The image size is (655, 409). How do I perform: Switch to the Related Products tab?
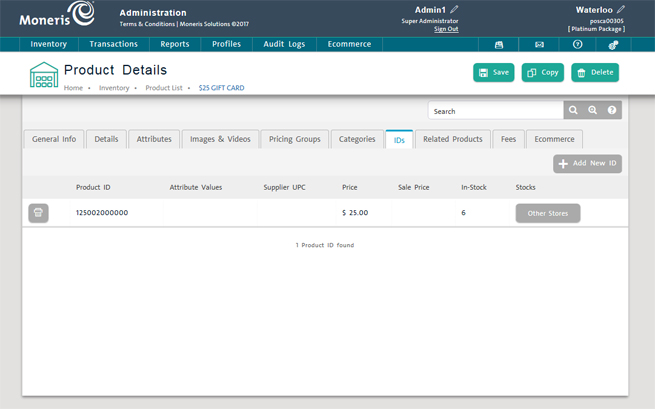pos(452,139)
